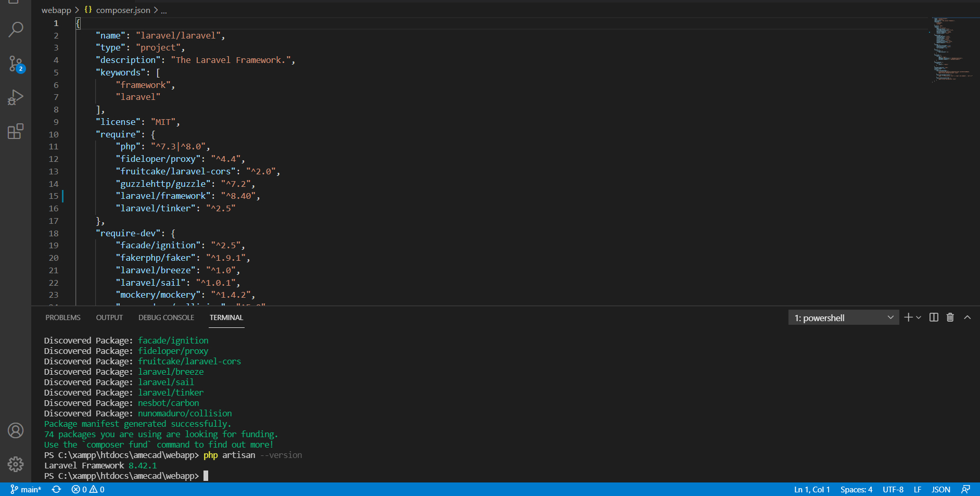Split the terminal panel
This screenshot has width=980, height=496.
[x=934, y=317]
